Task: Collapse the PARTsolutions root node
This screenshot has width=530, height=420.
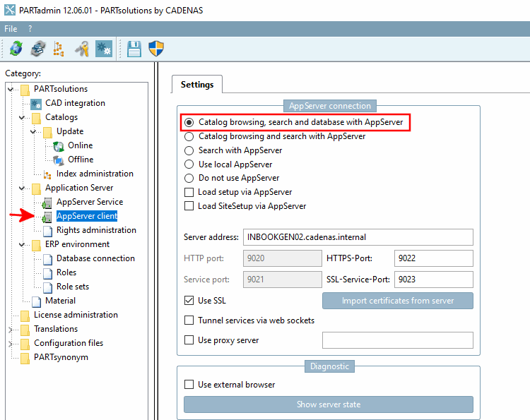Action: click(11, 89)
